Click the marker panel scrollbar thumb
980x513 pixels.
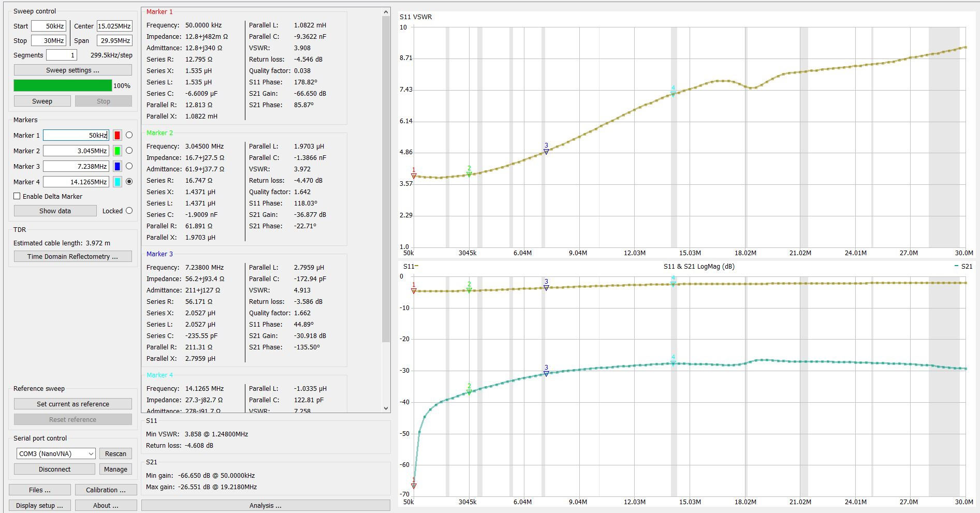(x=386, y=179)
